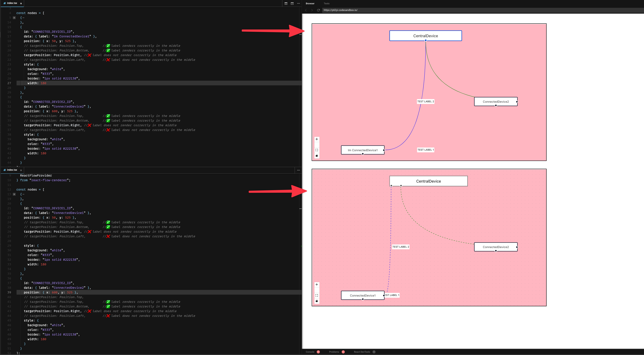Click fit view on the bottom flow diagram

(x=317, y=295)
